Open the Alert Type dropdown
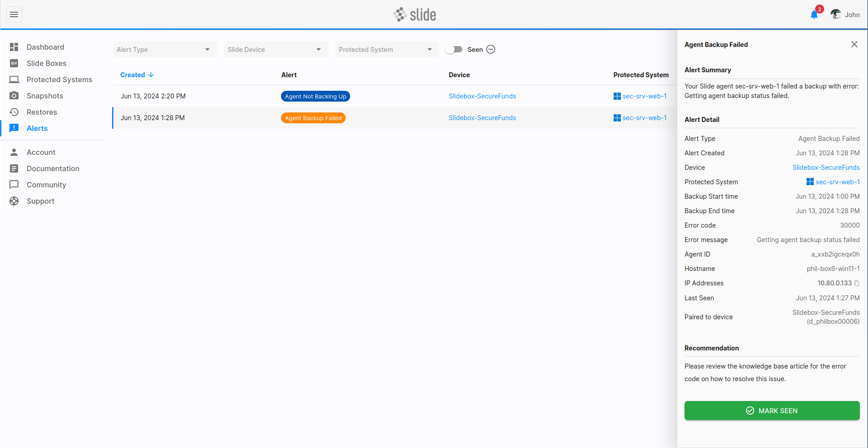 tap(165, 49)
